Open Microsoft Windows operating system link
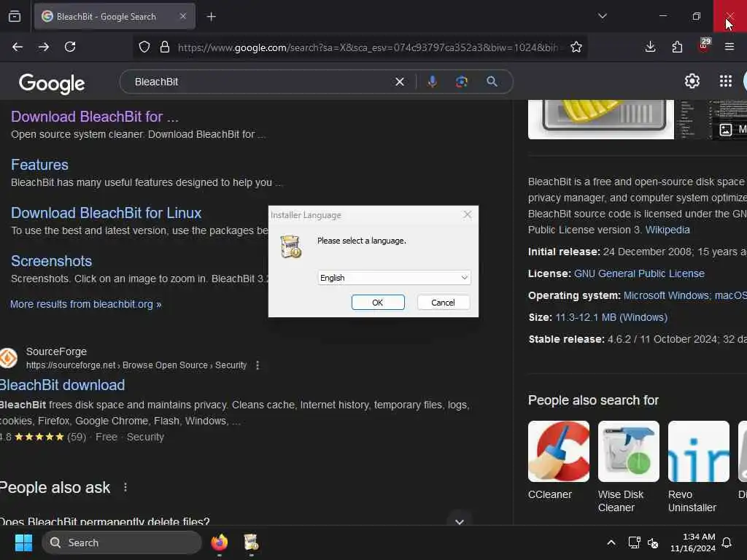Viewport: 747px width, 560px height. pos(665,296)
